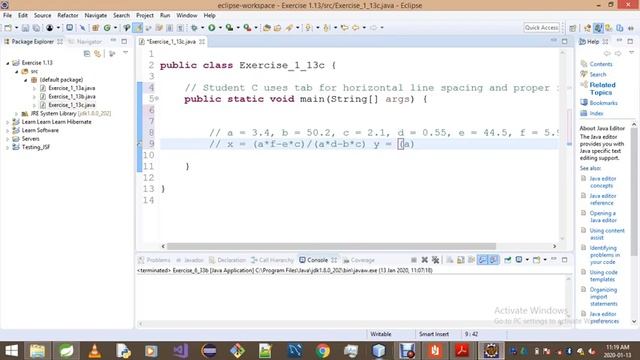The image size is (640, 360).
Task: Switch to the Java perspective icon
Action: click(x=598, y=28)
